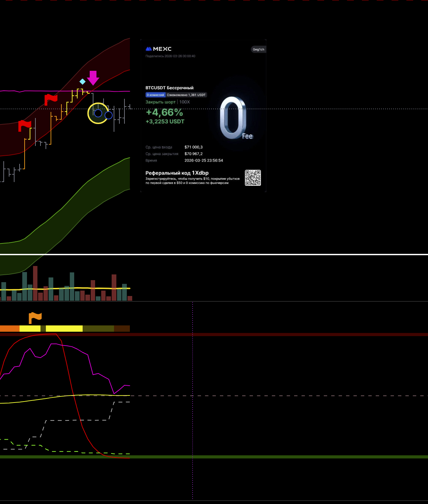Click the cyan diamond marker on chart
This screenshot has width=428, height=504.
point(82,82)
